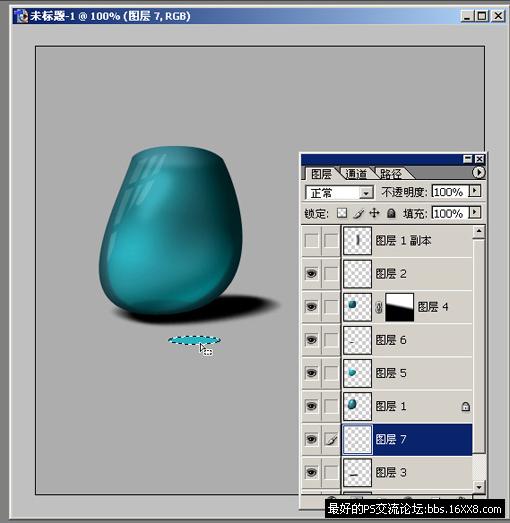Viewport: 510px width, 523px height.
Task: Switch to the 通道 tab
Action: (x=356, y=174)
